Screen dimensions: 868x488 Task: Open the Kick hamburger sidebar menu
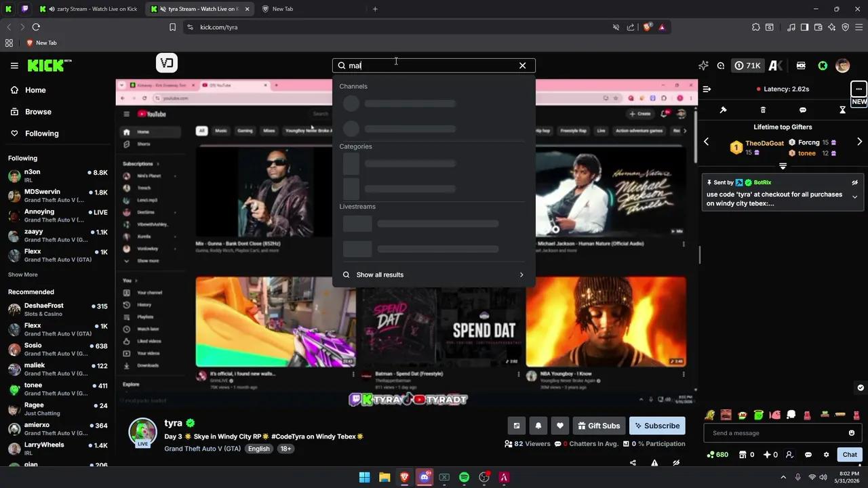click(x=14, y=66)
